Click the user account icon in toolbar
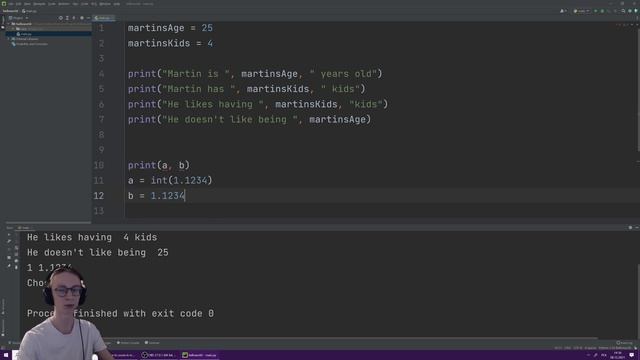The width and height of the screenshot is (640, 360). (x=563, y=11)
